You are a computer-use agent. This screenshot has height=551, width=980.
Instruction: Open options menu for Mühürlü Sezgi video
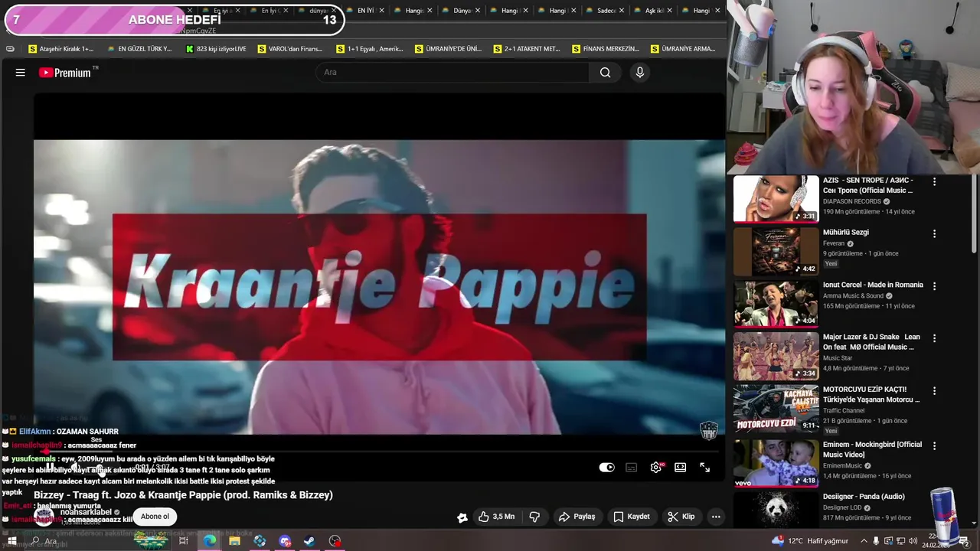(934, 233)
